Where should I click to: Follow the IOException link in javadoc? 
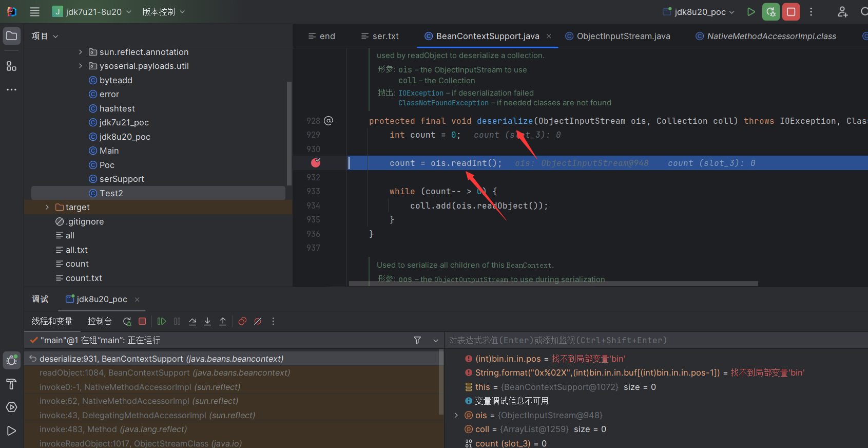pyautogui.click(x=421, y=93)
